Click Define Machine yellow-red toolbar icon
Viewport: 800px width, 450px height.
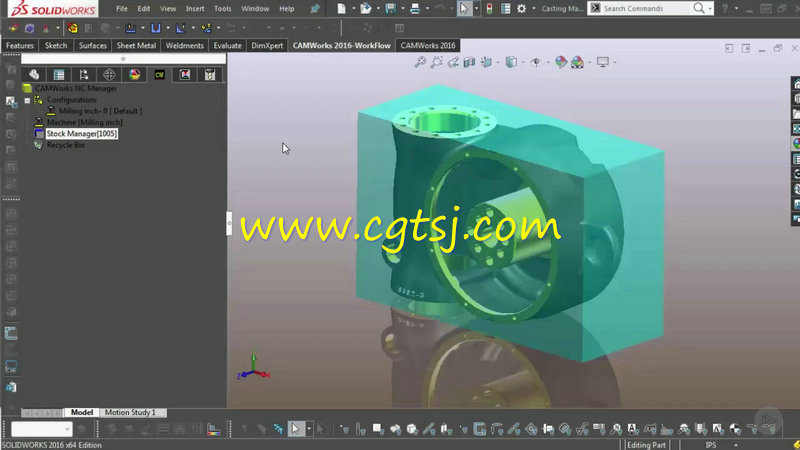click(x=72, y=28)
